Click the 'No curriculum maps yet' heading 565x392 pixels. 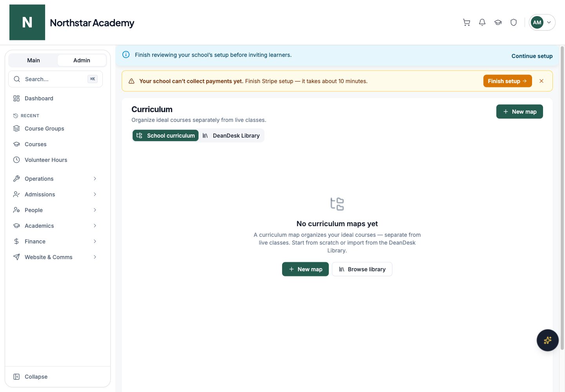pyautogui.click(x=337, y=224)
